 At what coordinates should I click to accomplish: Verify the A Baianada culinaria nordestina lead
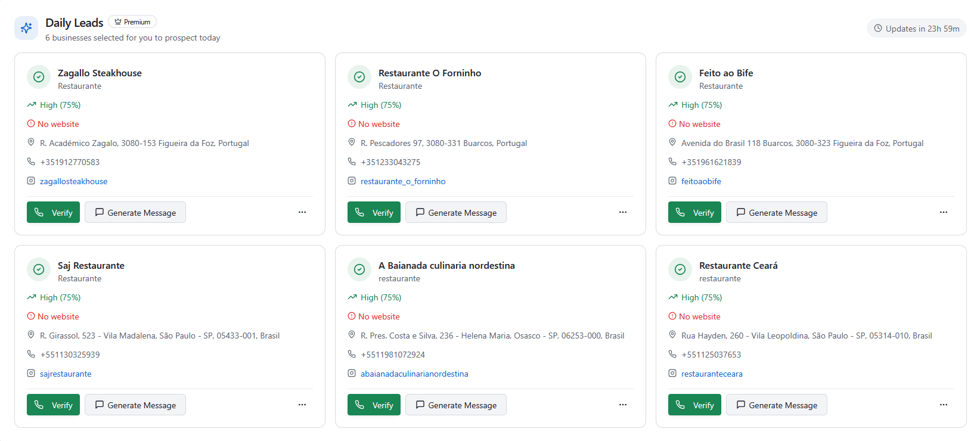[x=374, y=405]
